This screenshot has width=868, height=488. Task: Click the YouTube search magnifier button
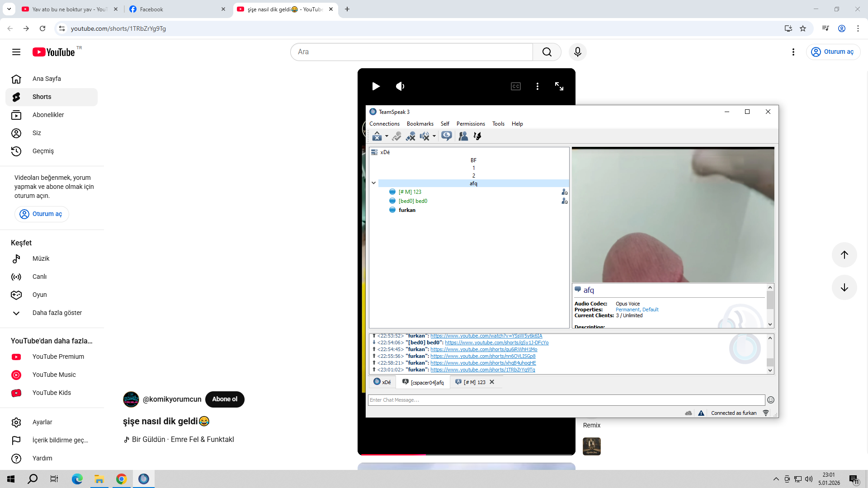click(x=547, y=52)
